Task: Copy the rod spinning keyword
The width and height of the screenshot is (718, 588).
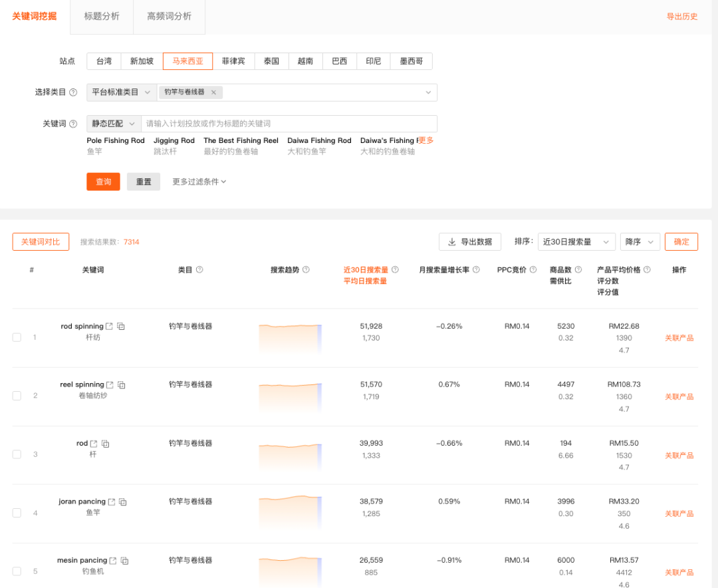Action: pos(121,327)
